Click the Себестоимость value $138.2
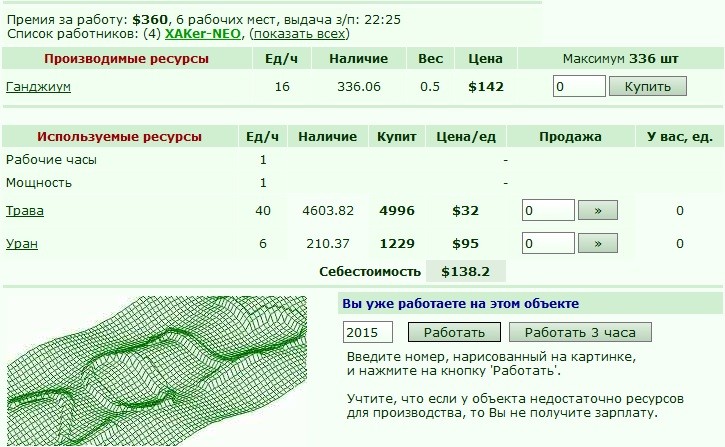 465,271
